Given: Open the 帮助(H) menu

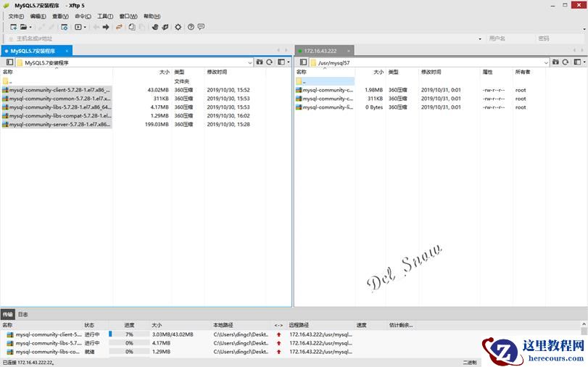Looking at the screenshot, I should click(x=152, y=16).
